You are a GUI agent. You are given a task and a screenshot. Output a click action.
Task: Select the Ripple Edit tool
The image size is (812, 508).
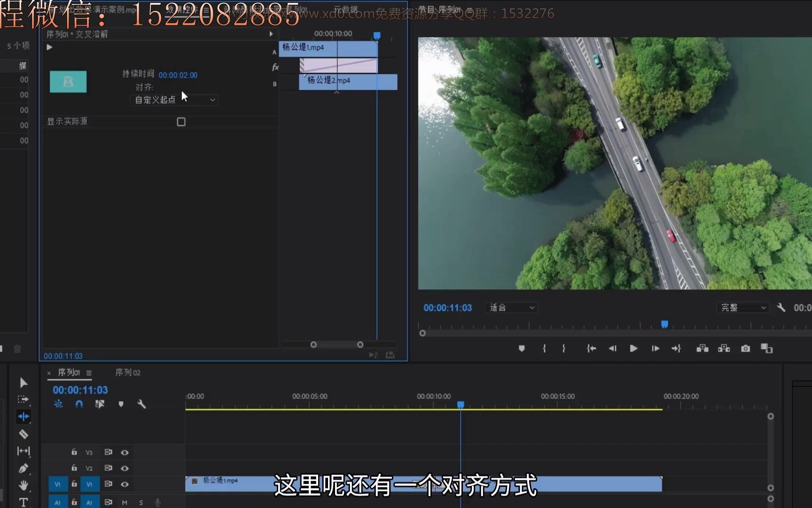point(23,416)
